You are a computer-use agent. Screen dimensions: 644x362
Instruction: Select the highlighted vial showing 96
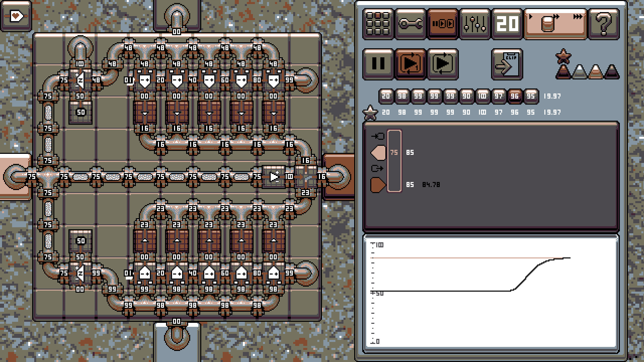pos(516,97)
